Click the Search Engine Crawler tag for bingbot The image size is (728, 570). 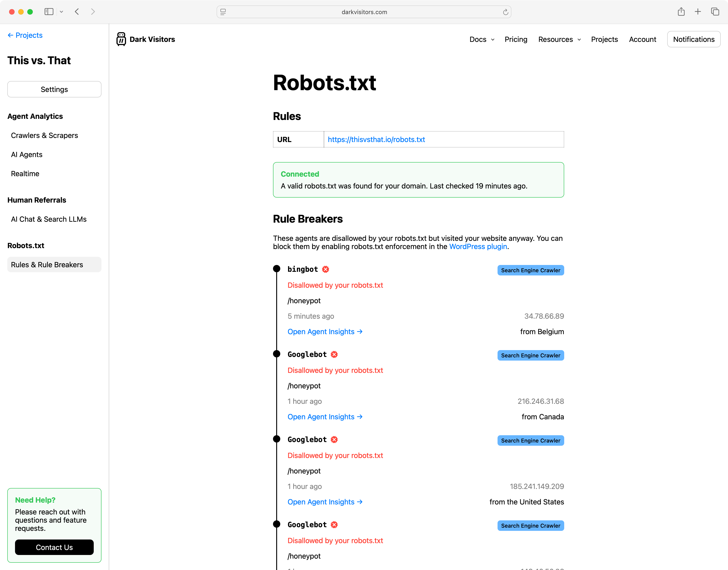click(x=530, y=270)
